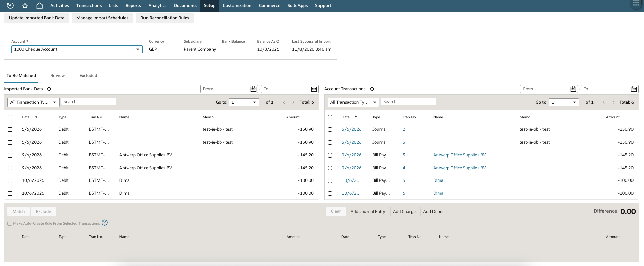644x266 pixels.
Task: Go to the Home dashboard icon
Action: coord(39,5)
